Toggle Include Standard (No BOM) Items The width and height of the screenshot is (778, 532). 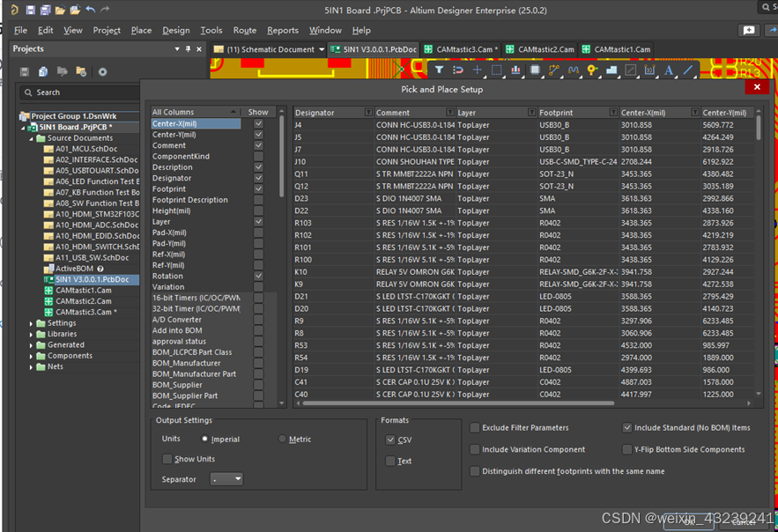627,427
